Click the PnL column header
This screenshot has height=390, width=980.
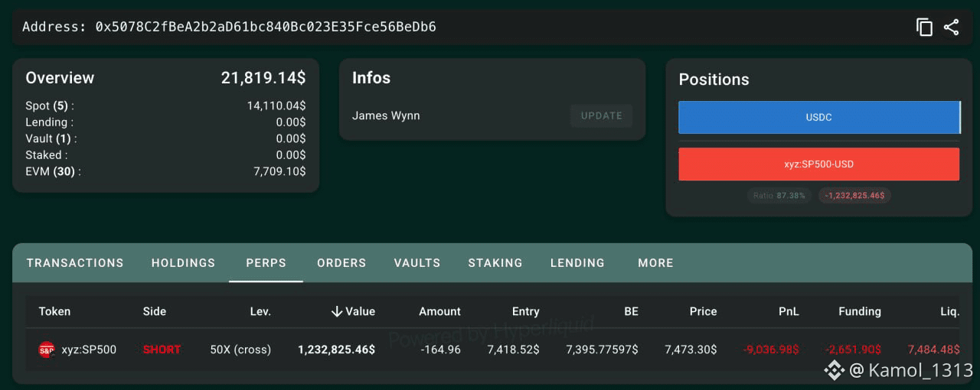tap(788, 311)
